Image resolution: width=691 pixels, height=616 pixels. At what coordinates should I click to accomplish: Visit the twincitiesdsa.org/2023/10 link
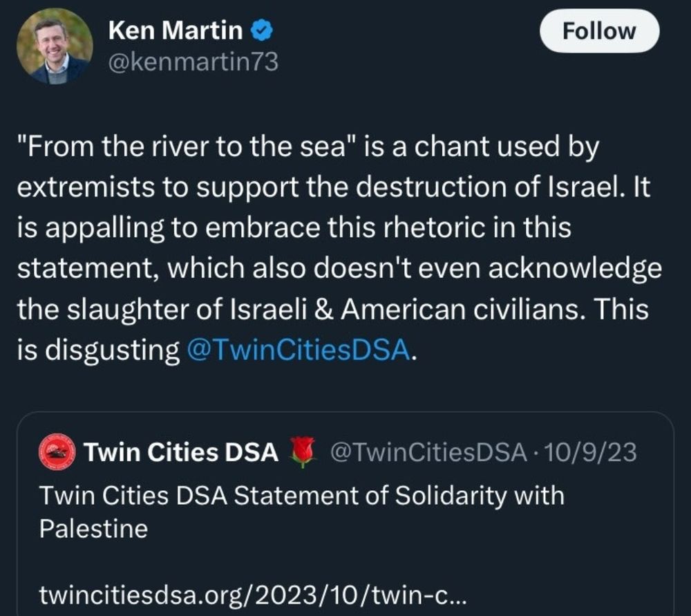(252, 595)
